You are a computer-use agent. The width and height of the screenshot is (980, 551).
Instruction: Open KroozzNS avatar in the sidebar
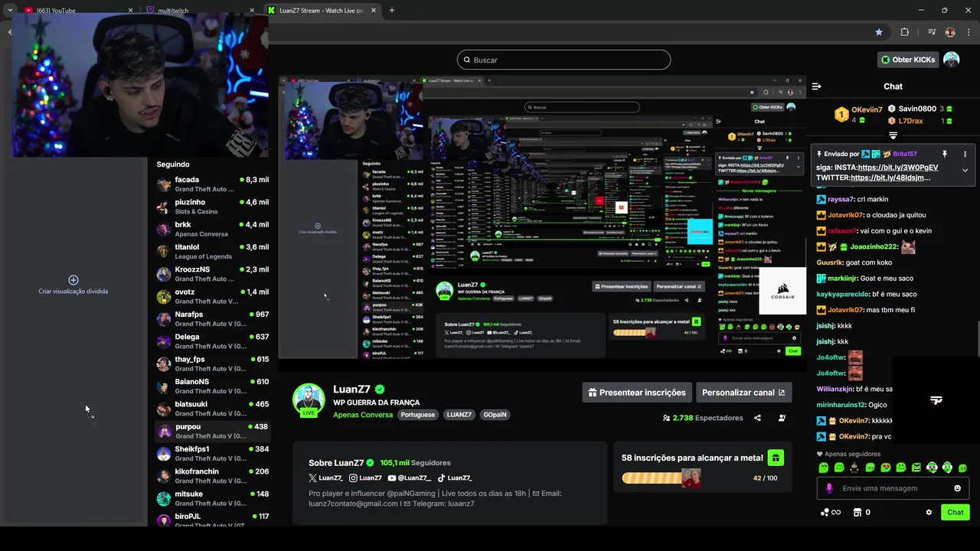[x=164, y=274]
